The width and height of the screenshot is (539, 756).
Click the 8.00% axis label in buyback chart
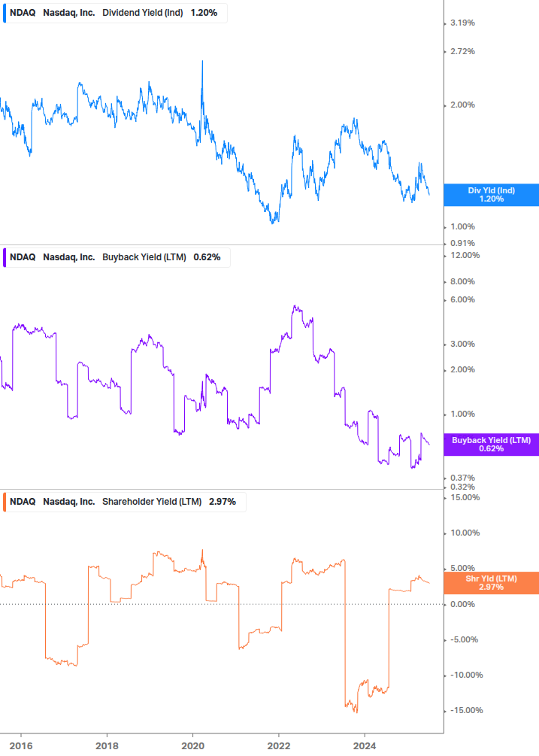tap(462, 281)
